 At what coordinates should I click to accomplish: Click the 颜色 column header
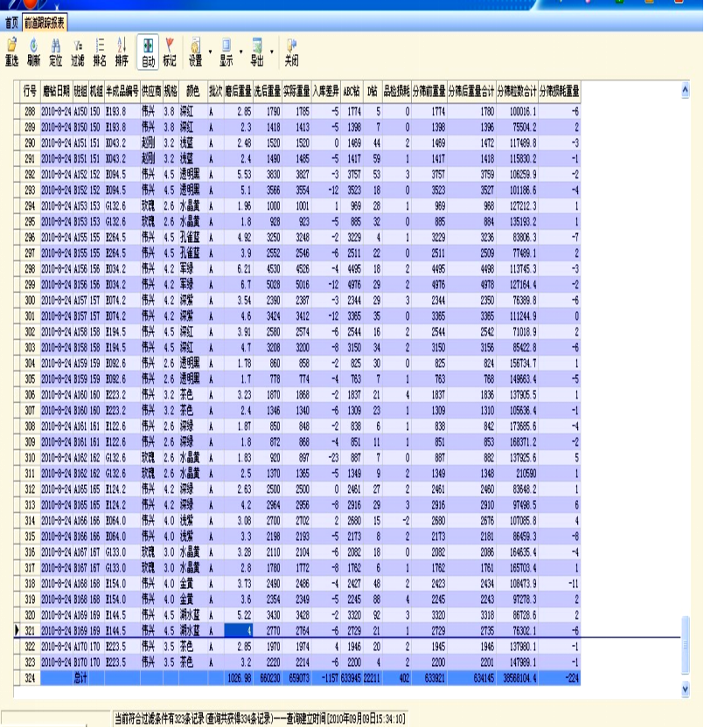click(x=192, y=90)
